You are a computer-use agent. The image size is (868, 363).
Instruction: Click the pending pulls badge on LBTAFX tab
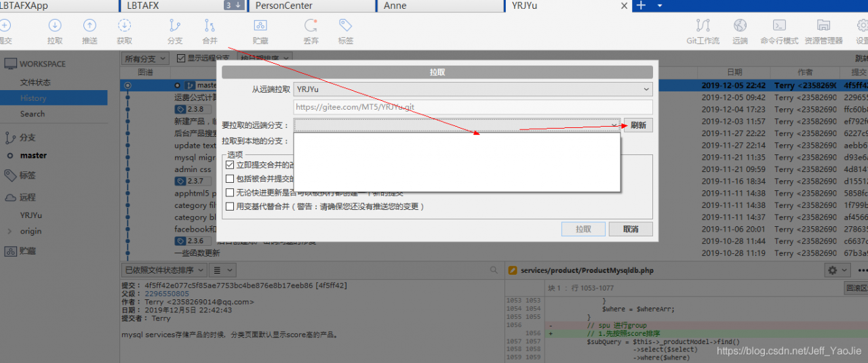tap(233, 5)
